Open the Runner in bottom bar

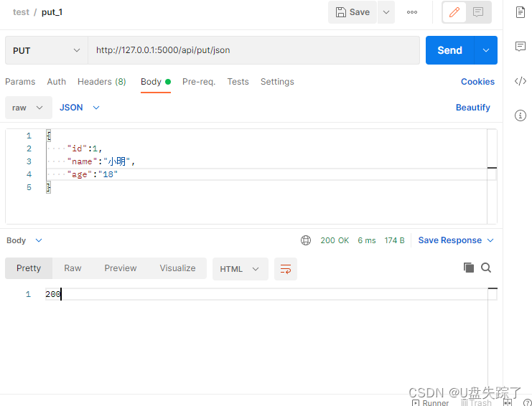(x=430, y=402)
